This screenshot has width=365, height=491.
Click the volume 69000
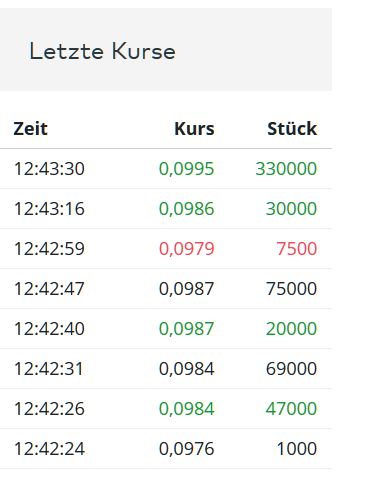(291, 369)
